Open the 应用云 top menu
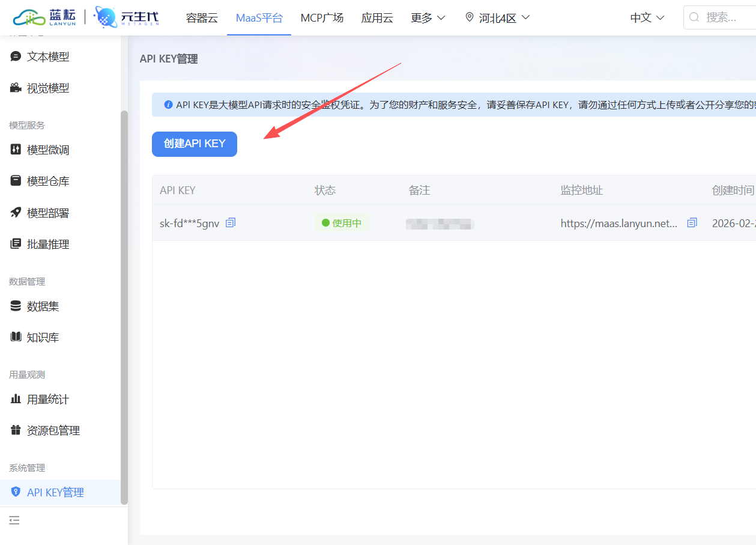Viewport: 756px width, 545px height. click(377, 17)
